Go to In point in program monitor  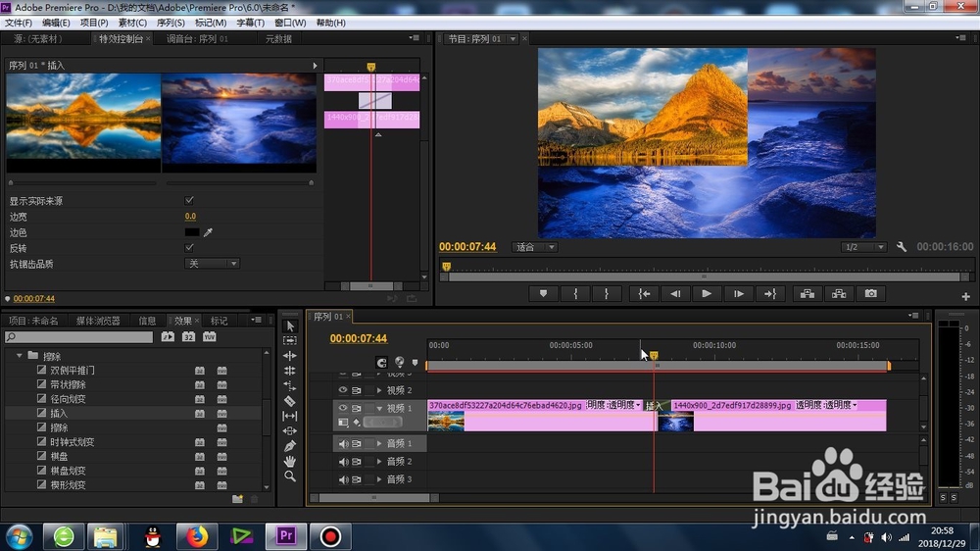[645, 294]
